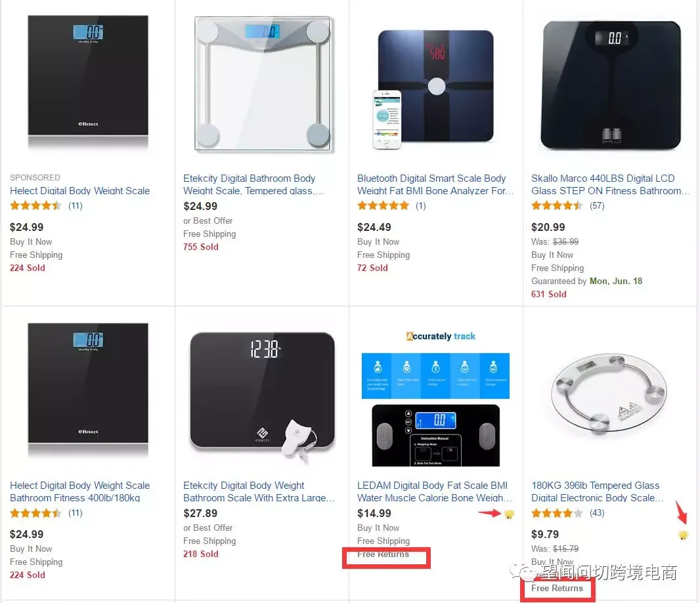Open the LEDAM Accurately track product image
This screenshot has height=603, width=700.
pyautogui.click(x=436, y=398)
